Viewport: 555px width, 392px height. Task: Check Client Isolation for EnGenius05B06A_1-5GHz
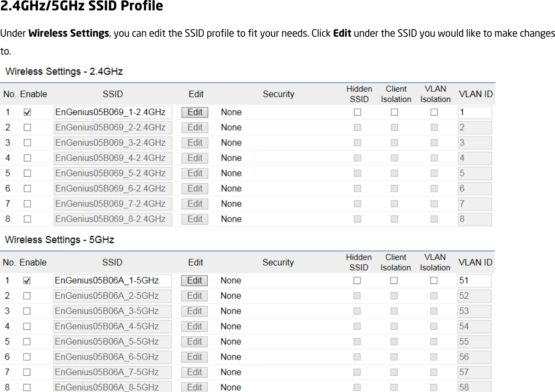pos(394,281)
